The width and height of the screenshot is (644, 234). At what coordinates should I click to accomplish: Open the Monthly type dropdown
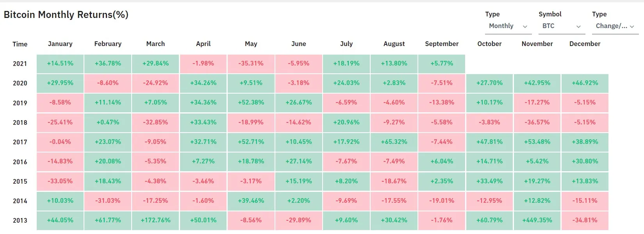508,26
